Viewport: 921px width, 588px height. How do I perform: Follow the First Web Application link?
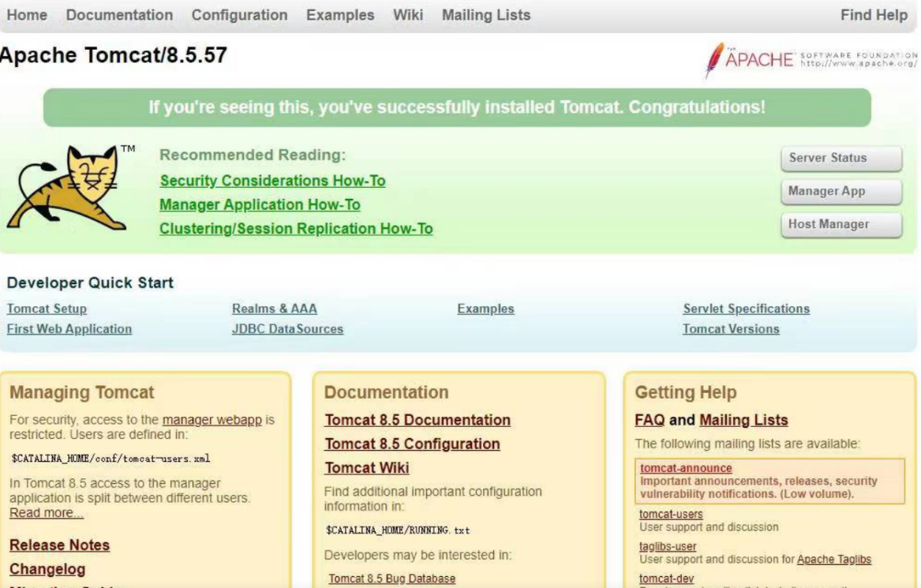69,329
